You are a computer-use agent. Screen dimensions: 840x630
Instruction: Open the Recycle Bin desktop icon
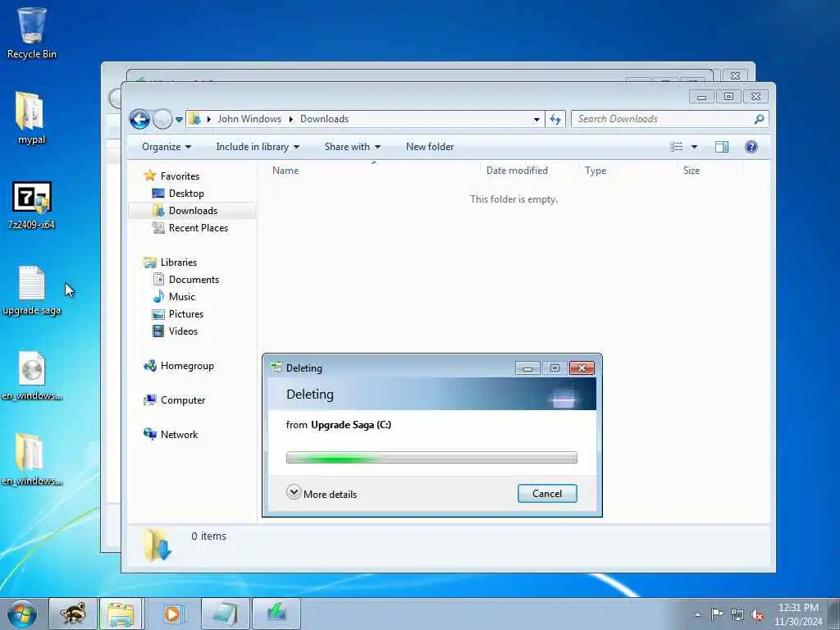[x=32, y=32]
